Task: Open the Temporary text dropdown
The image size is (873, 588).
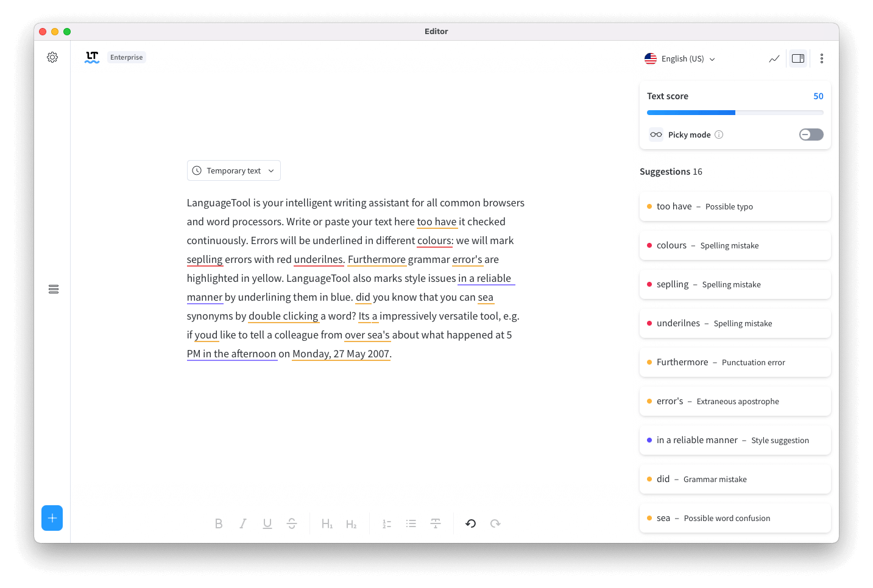Action: [x=234, y=170]
